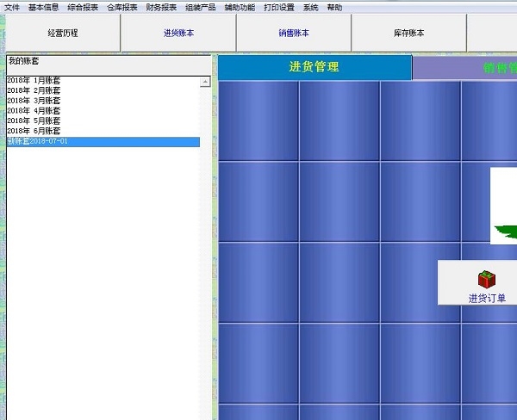The height and width of the screenshot is (420, 517).
Task: Open the 组装产品 menu
Action: click(x=201, y=7)
